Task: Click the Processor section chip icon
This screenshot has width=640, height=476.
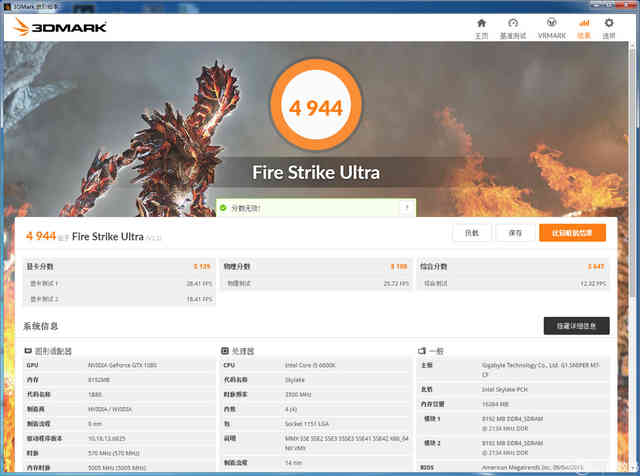Action: pos(224,351)
